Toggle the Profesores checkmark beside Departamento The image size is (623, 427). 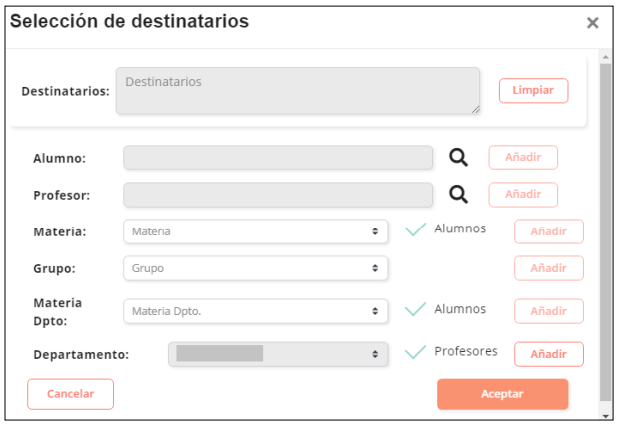415,352
